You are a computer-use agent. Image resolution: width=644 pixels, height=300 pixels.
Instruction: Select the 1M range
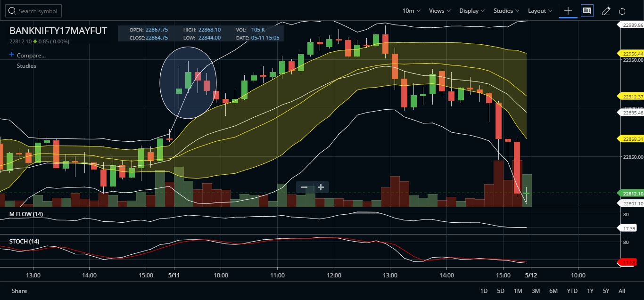pyautogui.click(x=518, y=291)
